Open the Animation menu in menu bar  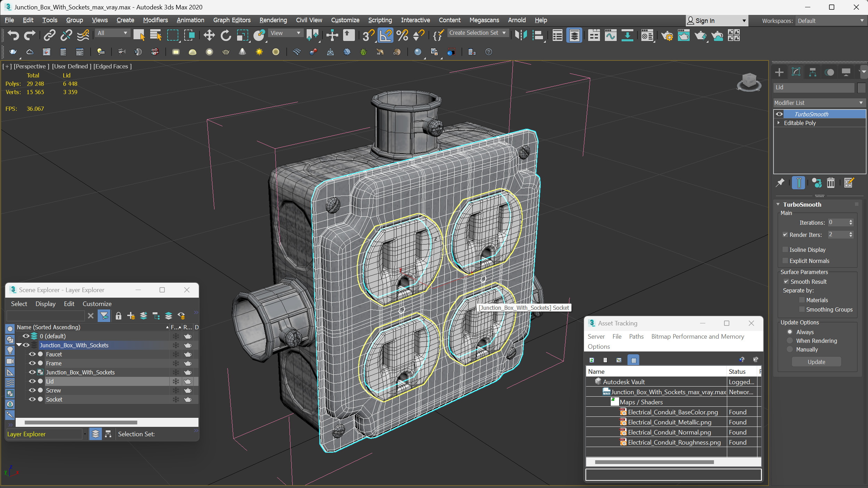pos(190,20)
